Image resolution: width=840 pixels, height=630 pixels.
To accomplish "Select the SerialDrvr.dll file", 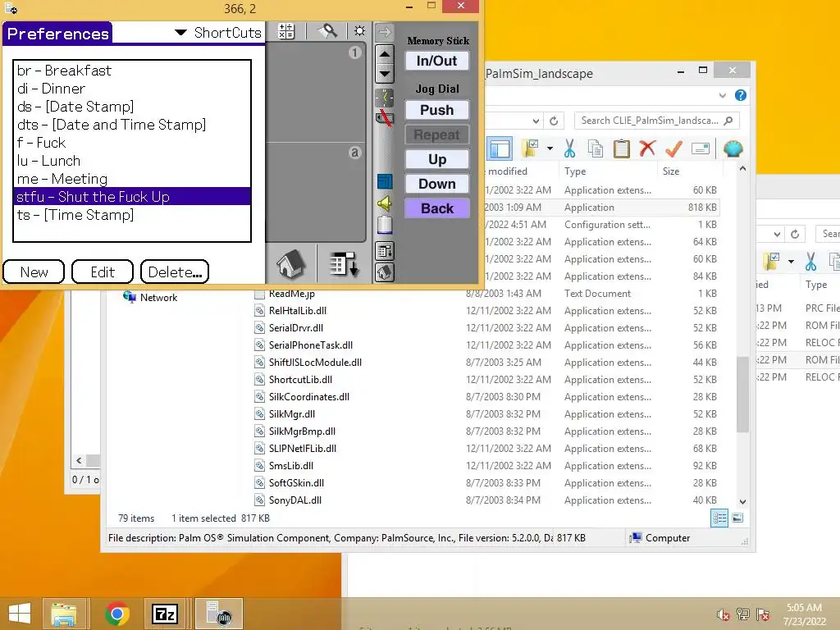I will pos(295,328).
